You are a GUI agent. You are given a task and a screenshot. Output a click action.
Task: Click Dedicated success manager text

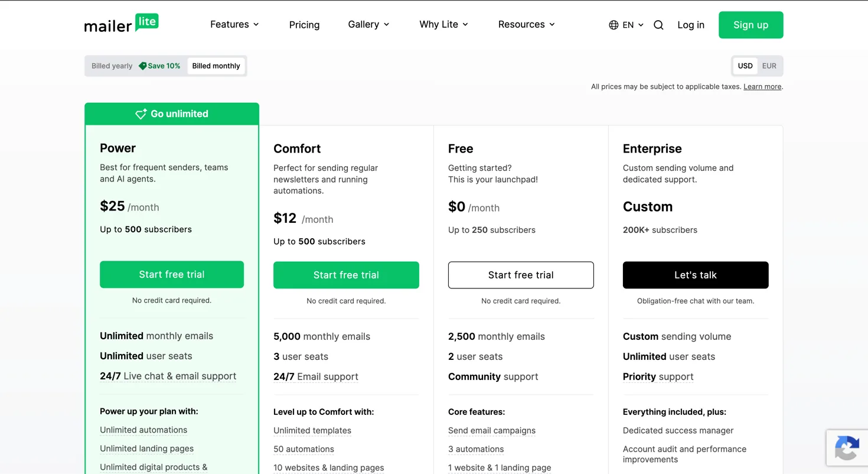point(678,430)
